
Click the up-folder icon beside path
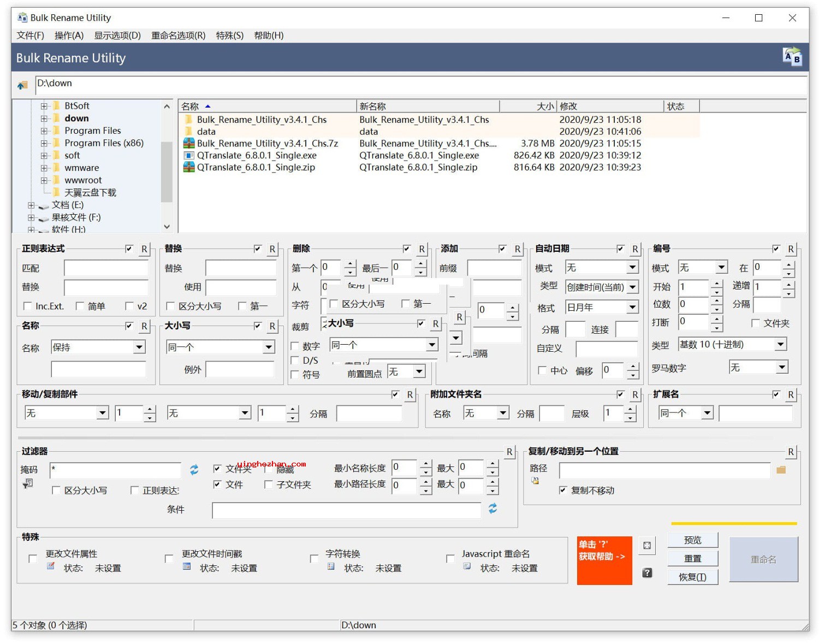pyautogui.click(x=22, y=85)
